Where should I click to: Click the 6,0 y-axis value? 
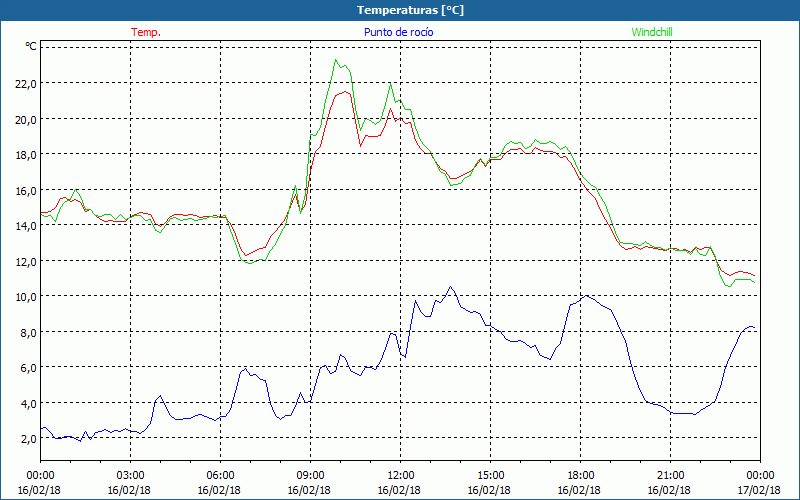[x=29, y=367]
